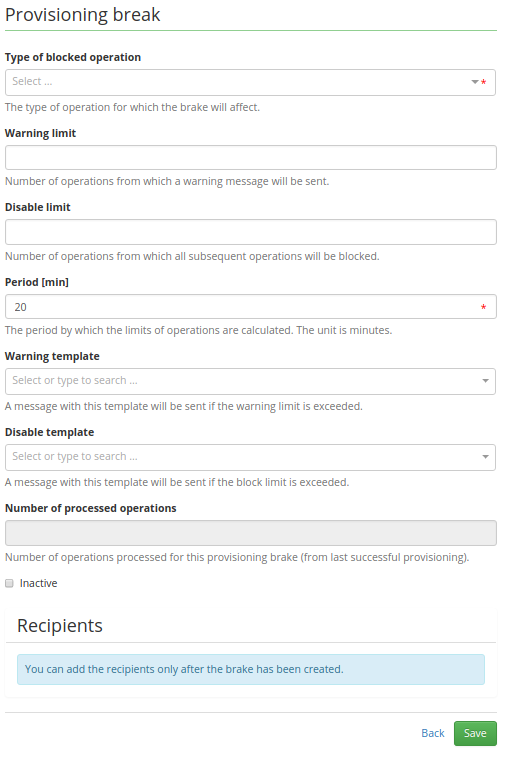Save the provisioning break

click(x=475, y=733)
